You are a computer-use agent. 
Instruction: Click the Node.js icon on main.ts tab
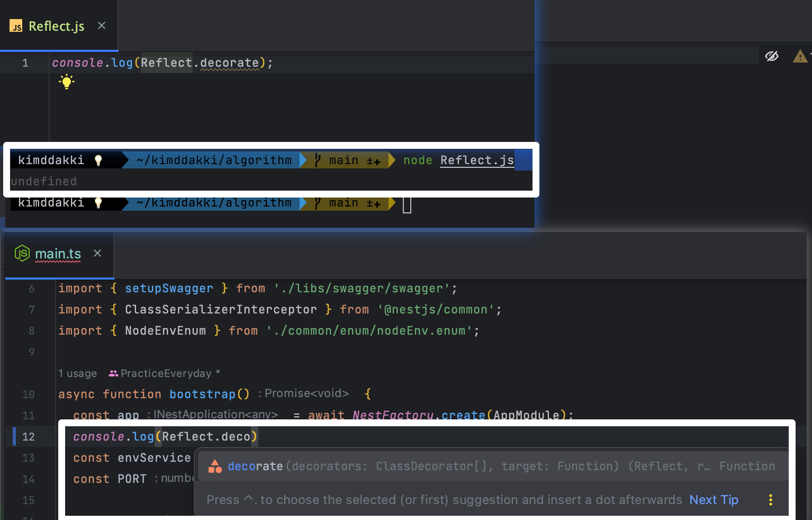point(22,253)
